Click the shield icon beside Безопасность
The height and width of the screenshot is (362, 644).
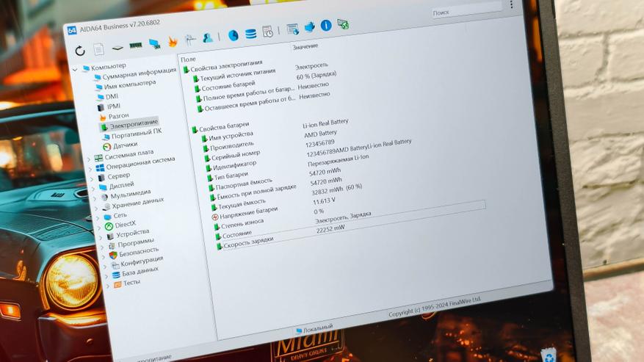[x=113, y=256]
